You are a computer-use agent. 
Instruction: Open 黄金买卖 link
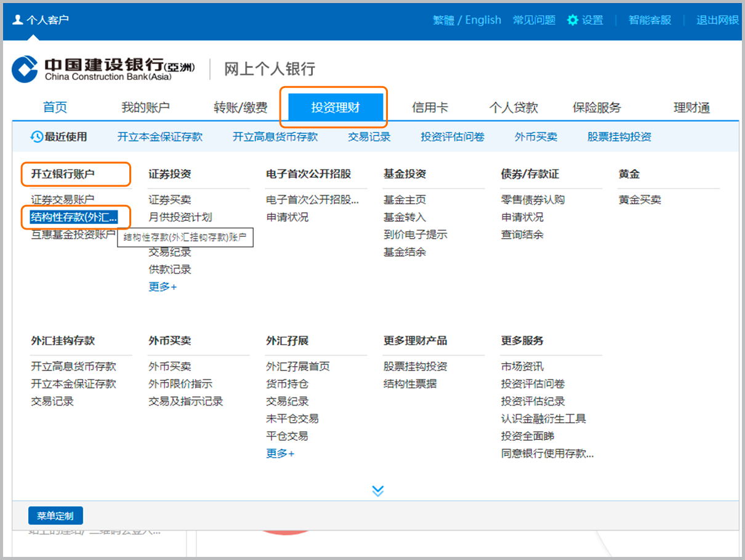(x=640, y=200)
